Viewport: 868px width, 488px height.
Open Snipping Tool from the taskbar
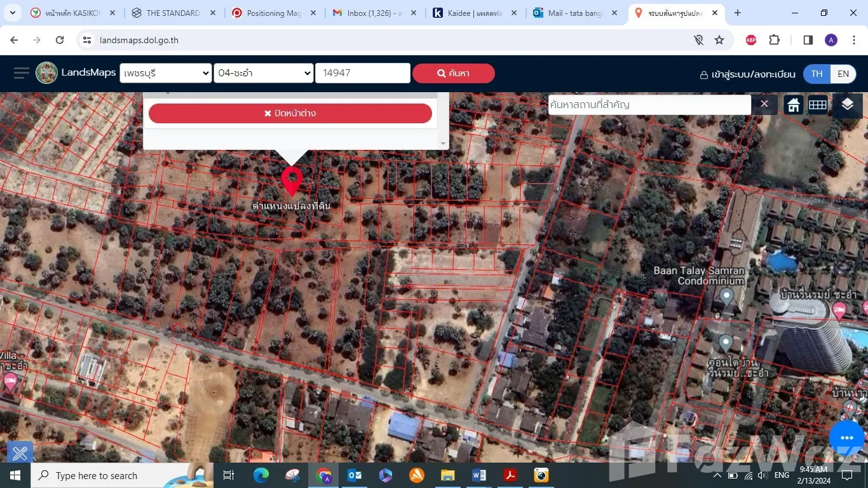(x=292, y=475)
